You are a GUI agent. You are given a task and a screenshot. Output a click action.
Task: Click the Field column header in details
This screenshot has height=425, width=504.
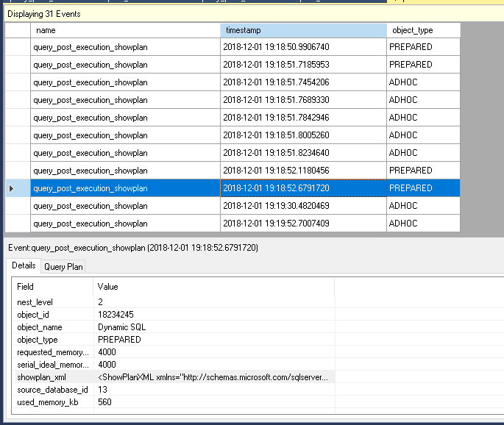coord(53,286)
